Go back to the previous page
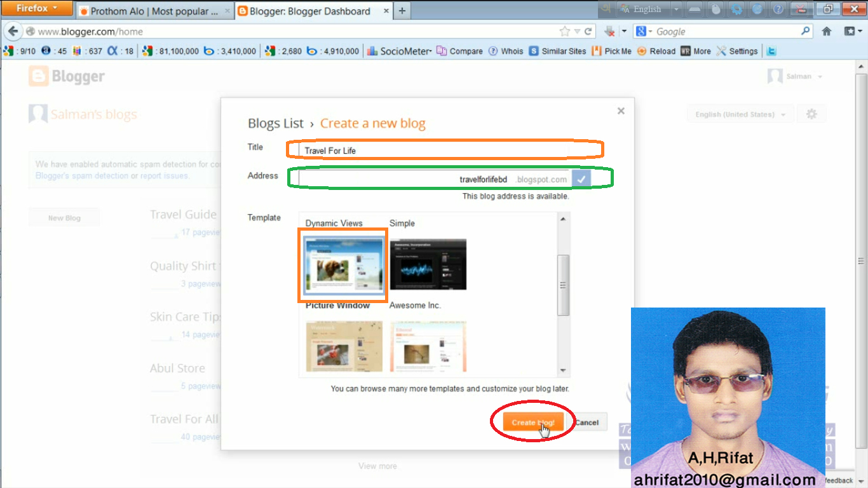The image size is (868, 488). 13,31
